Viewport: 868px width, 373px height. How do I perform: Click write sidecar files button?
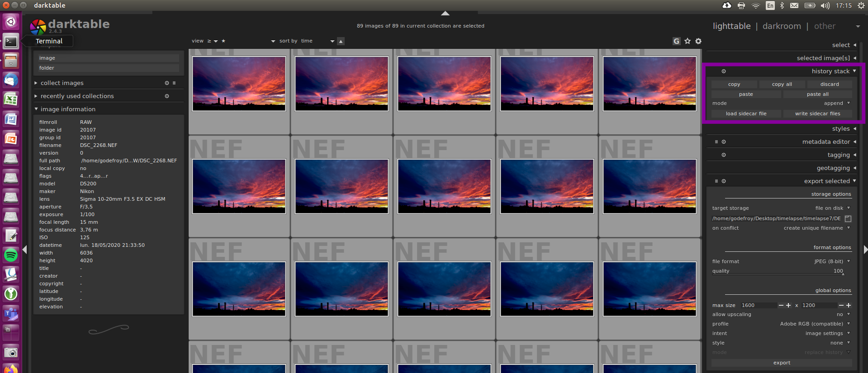tap(817, 114)
